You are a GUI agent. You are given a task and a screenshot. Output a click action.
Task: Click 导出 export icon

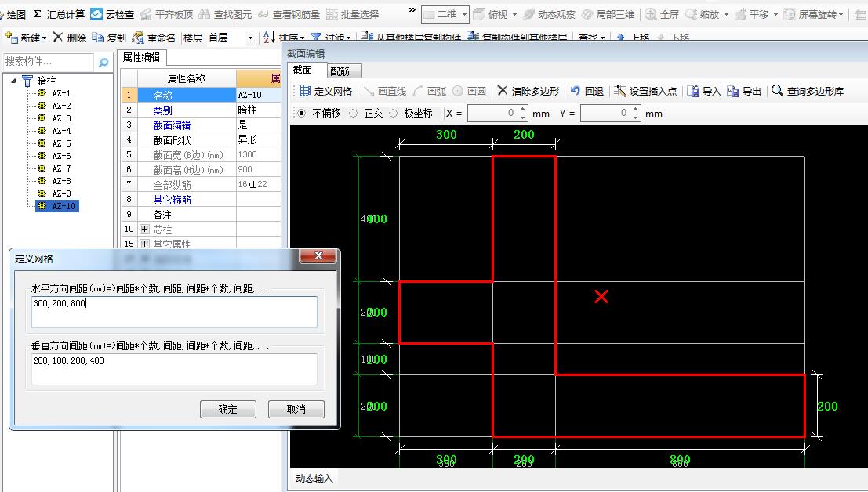733,91
